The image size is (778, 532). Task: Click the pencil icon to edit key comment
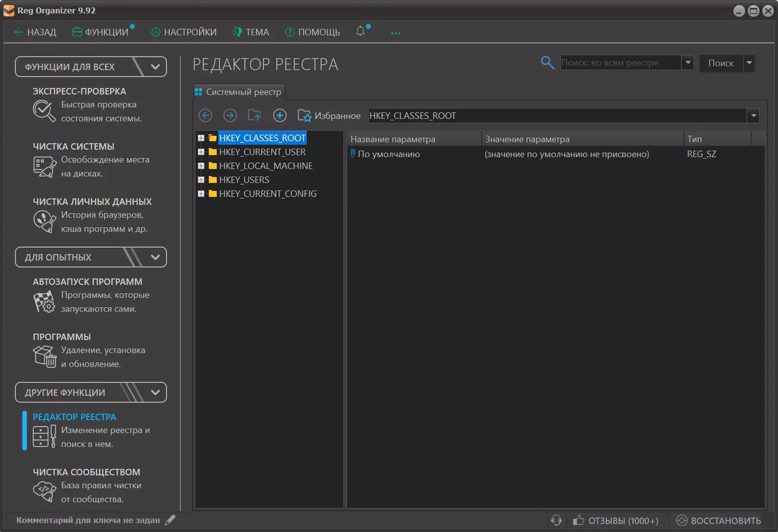[x=170, y=520]
